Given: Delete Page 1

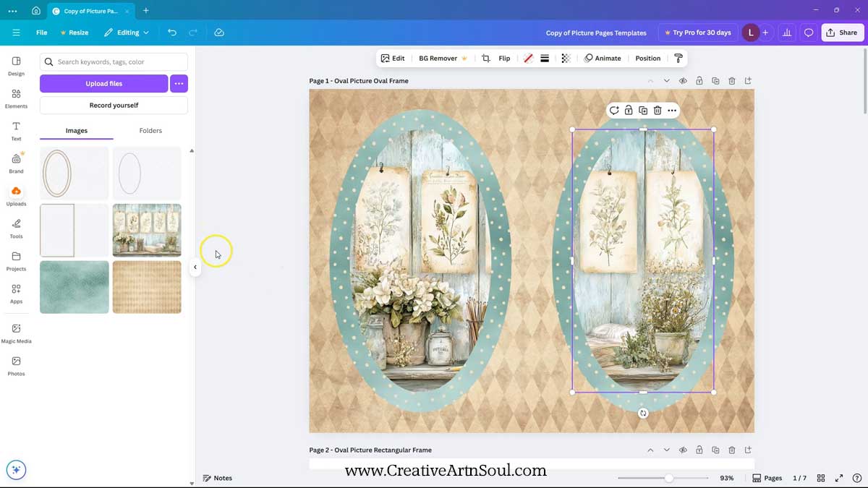Looking at the screenshot, I should tap(732, 81).
